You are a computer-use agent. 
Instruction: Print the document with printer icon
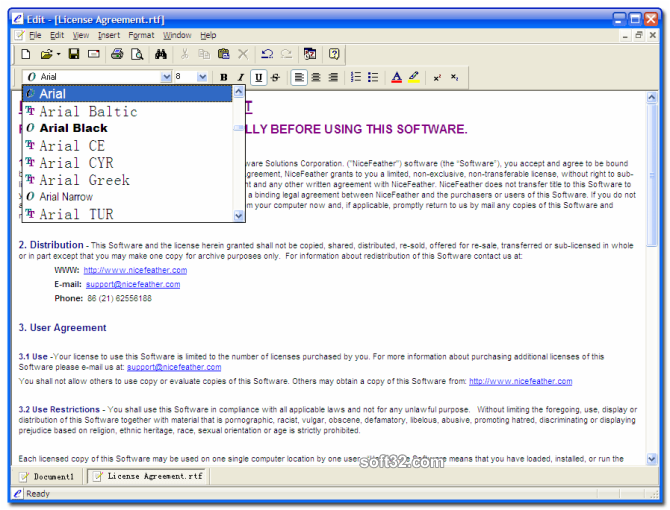117,54
